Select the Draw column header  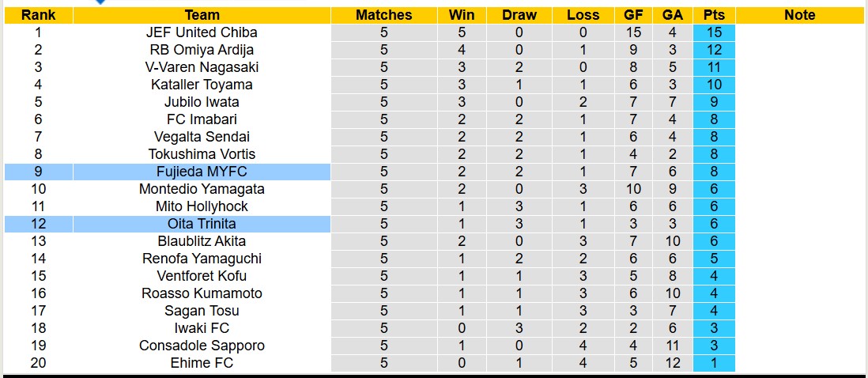[x=519, y=15]
